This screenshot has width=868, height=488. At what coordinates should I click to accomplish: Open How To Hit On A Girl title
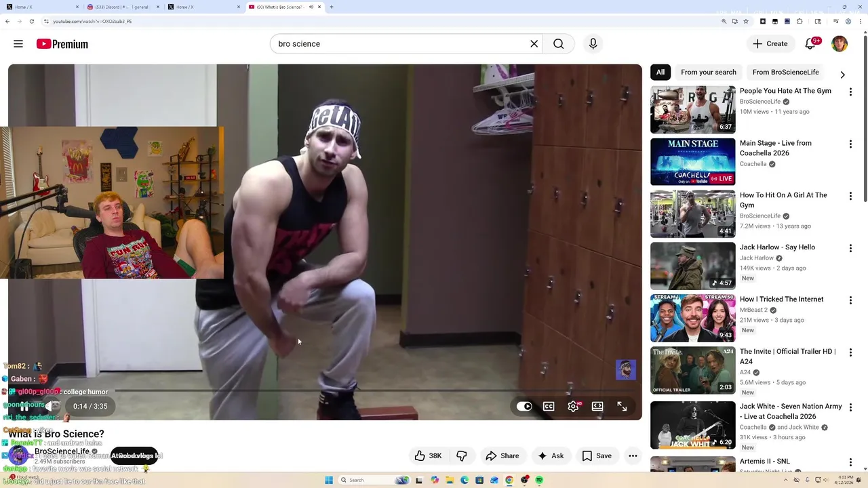click(783, 200)
